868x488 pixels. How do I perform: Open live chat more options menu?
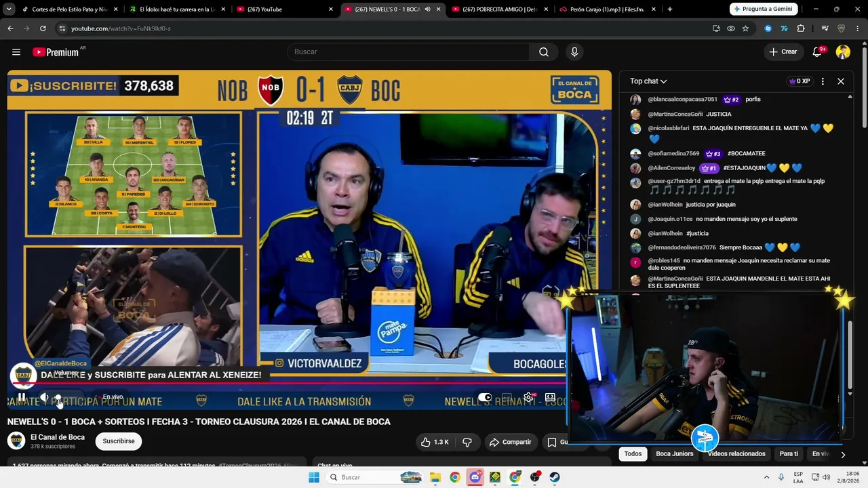(x=823, y=81)
